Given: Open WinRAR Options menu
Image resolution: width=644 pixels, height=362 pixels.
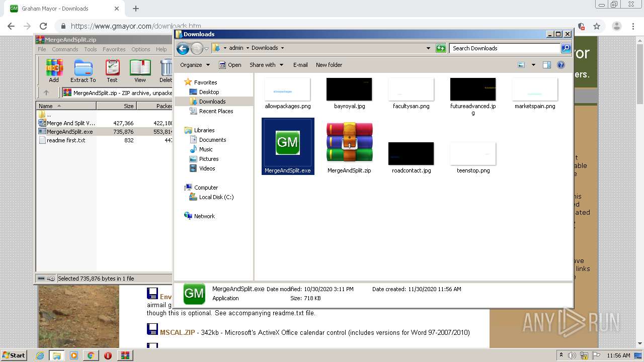Looking at the screenshot, I should (141, 49).
